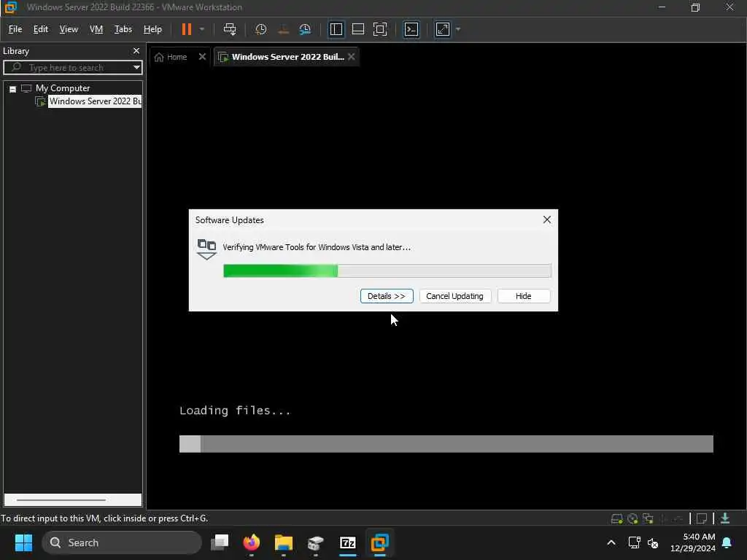Image resolution: width=747 pixels, height=560 pixels.
Task: Click the green download progress bar
Action: tap(387, 271)
